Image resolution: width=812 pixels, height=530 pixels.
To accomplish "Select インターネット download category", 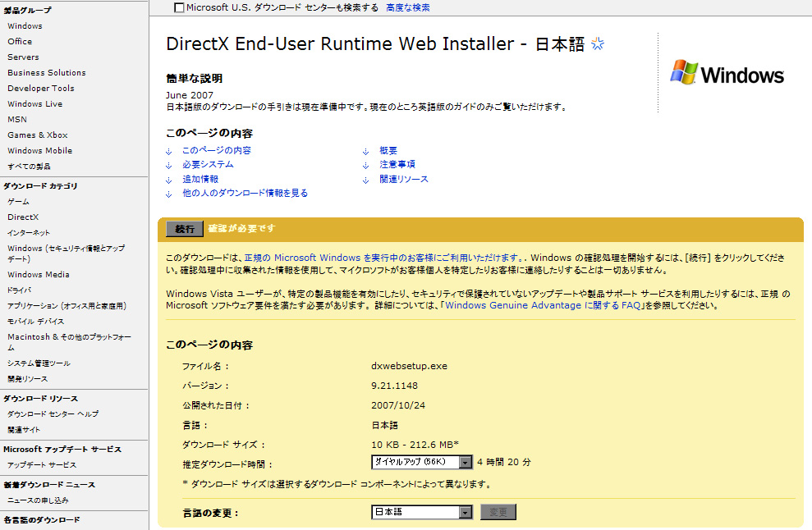I will coord(29,233).
